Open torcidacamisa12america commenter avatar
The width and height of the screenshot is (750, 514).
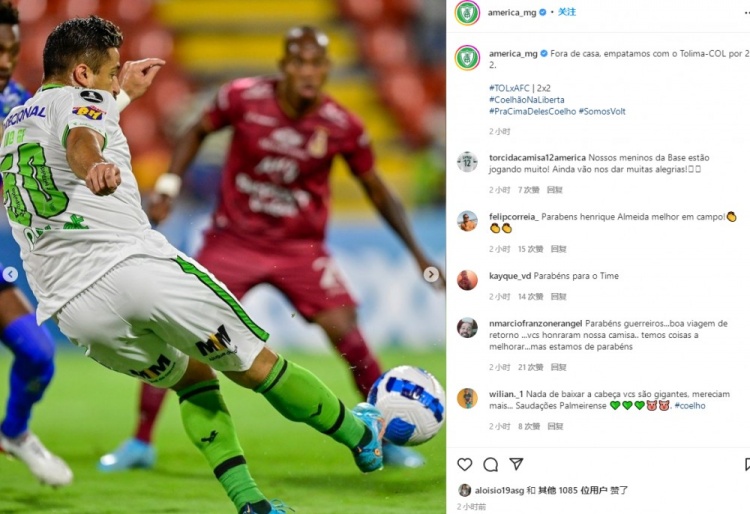(x=467, y=162)
